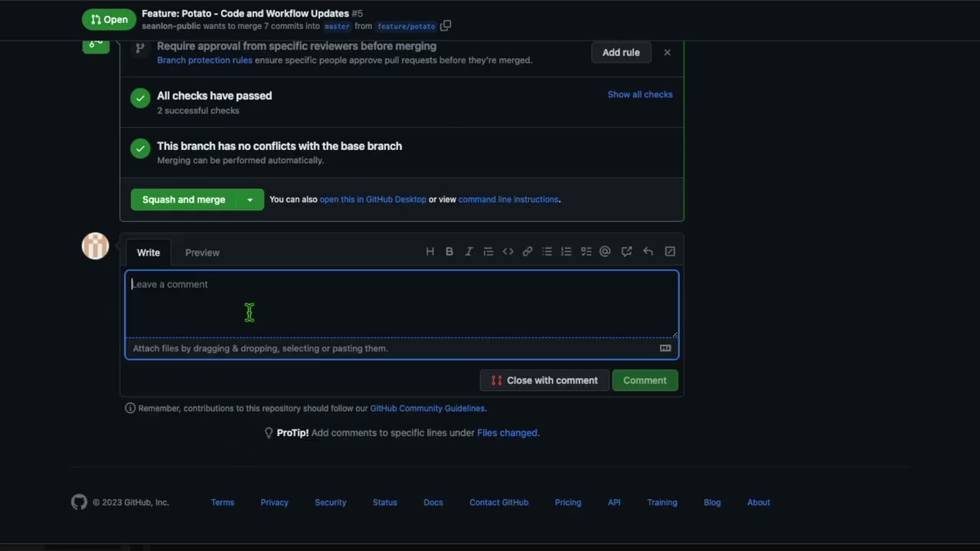
Task: Click the user avatar beside the comment box
Action: [x=96, y=246]
